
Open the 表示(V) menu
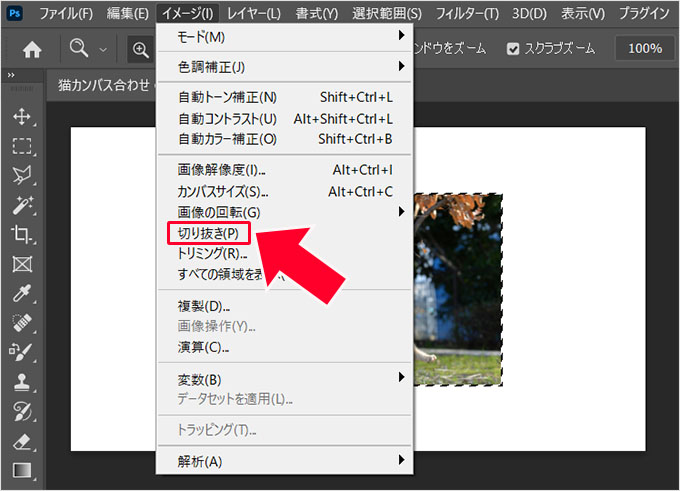pyautogui.click(x=583, y=14)
